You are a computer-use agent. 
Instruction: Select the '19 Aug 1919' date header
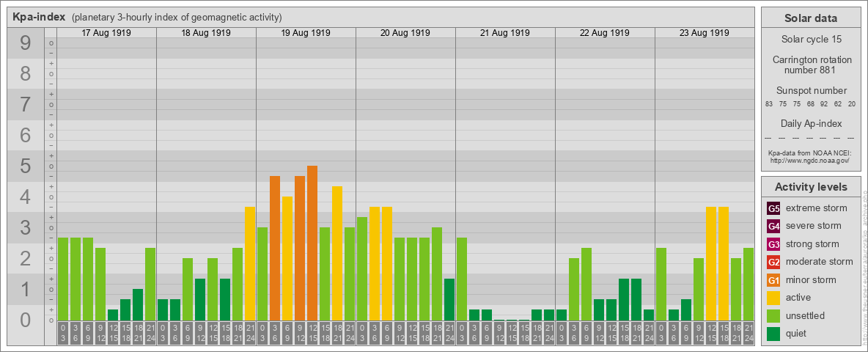coord(306,33)
